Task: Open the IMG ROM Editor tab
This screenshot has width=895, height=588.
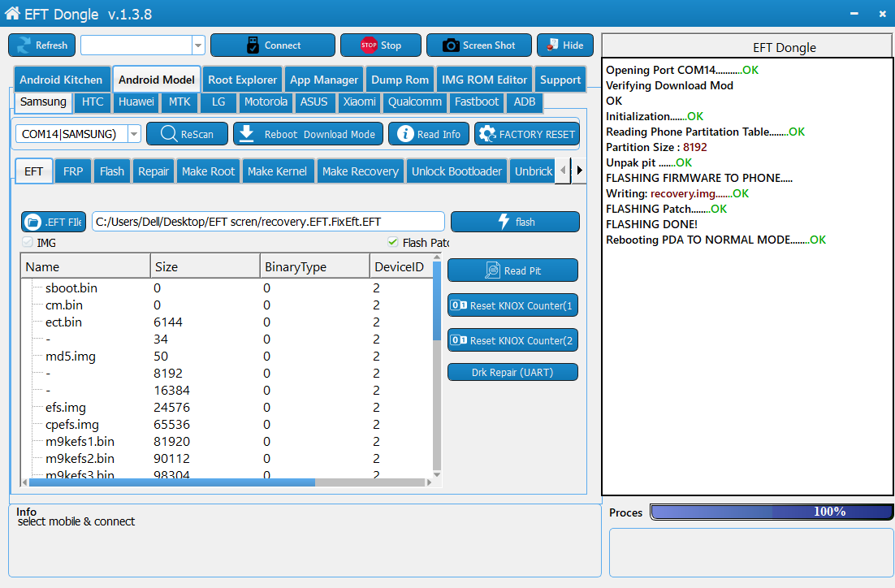Action: tap(485, 80)
